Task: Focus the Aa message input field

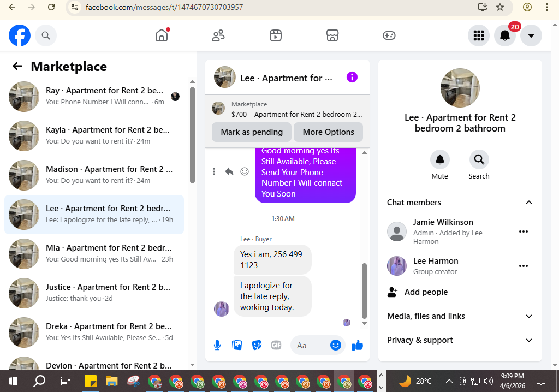Action: tap(310, 345)
